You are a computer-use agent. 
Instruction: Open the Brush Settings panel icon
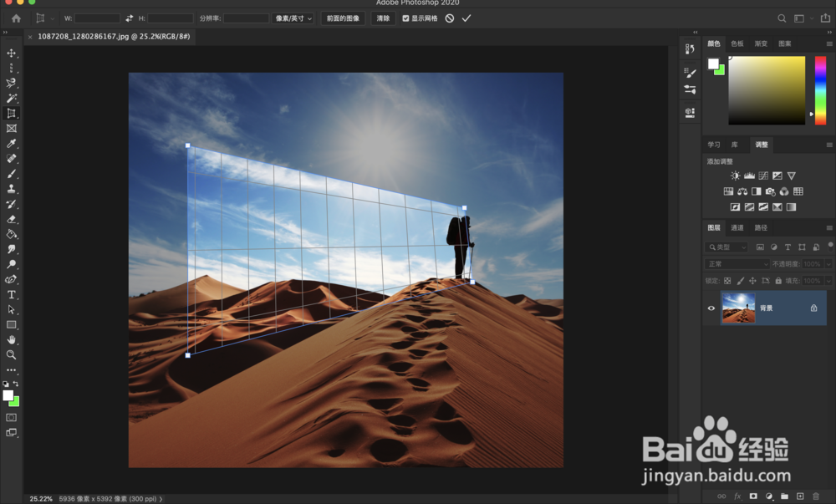(690, 73)
